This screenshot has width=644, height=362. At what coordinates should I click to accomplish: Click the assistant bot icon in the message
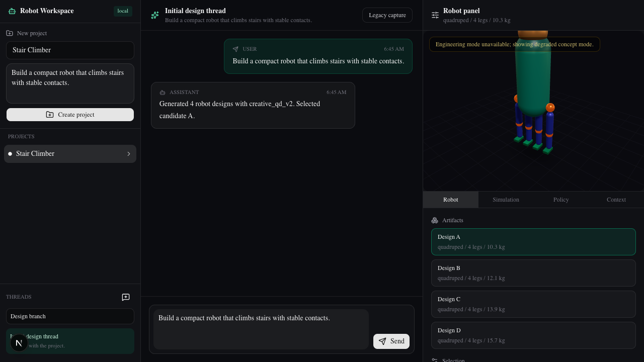point(163,93)
